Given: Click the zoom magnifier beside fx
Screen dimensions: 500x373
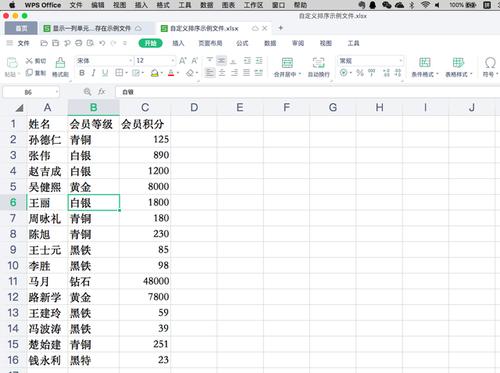Looking at the screenshot, I should [x=87, y=92].
